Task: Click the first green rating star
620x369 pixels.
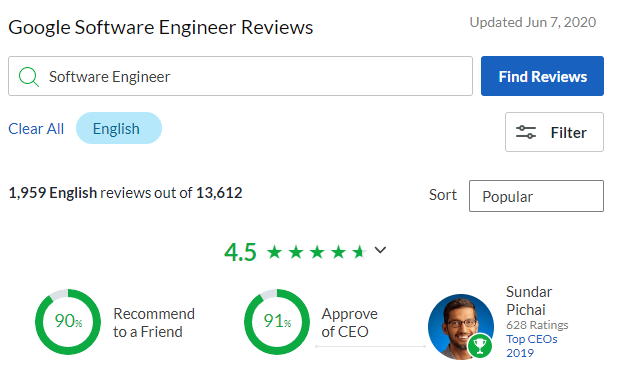Action: click(x=274, y=252)
